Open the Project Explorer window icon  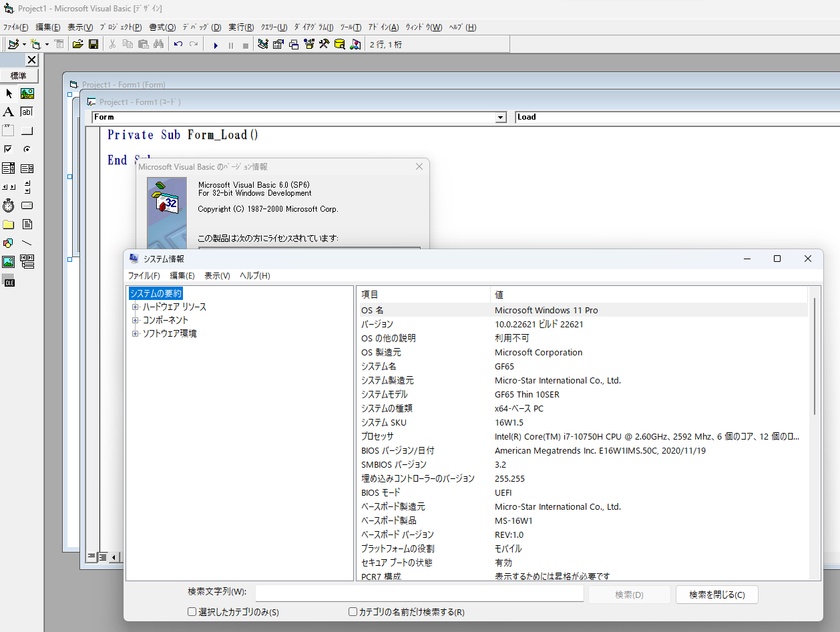pyautogui.click(x=262, y=44)
